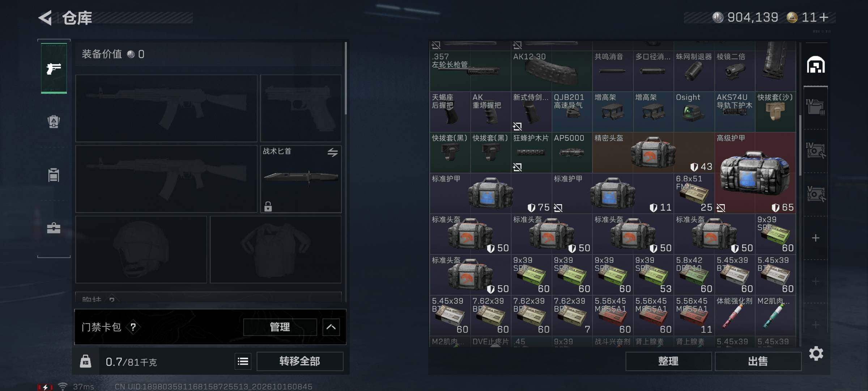Select the Osight red dot sight item
Image resolution: width=868 pixels, height=391 pixels.
pos(694,112)
